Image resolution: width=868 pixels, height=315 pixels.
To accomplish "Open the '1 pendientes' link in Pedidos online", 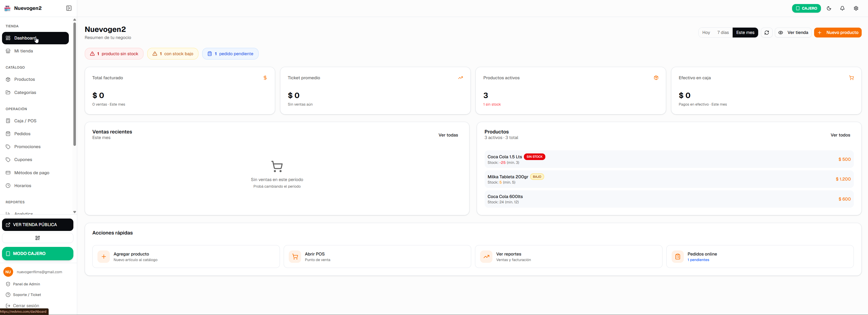I will point(698,260).
